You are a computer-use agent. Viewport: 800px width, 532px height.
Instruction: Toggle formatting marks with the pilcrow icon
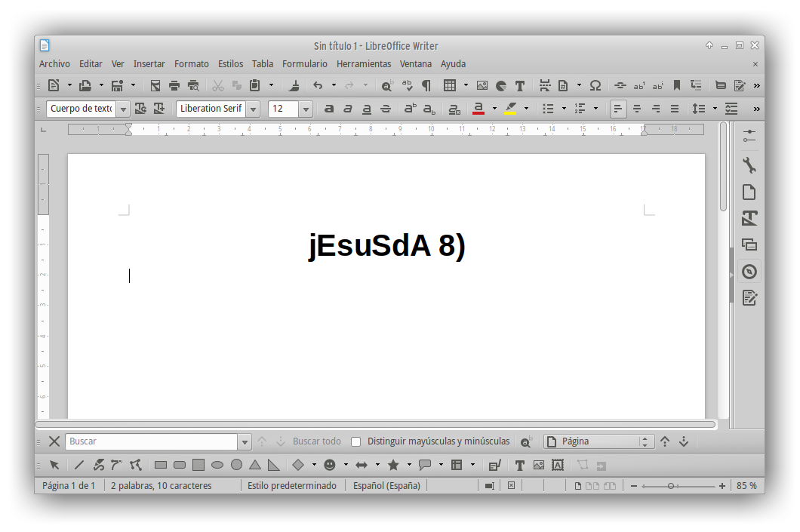(x=426, y=85)
